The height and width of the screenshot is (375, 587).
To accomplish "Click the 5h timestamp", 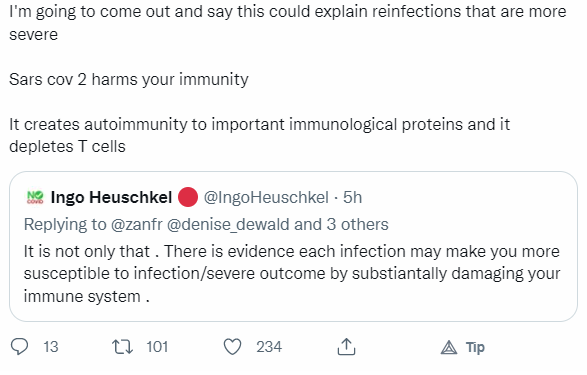I will click(353, 197).
